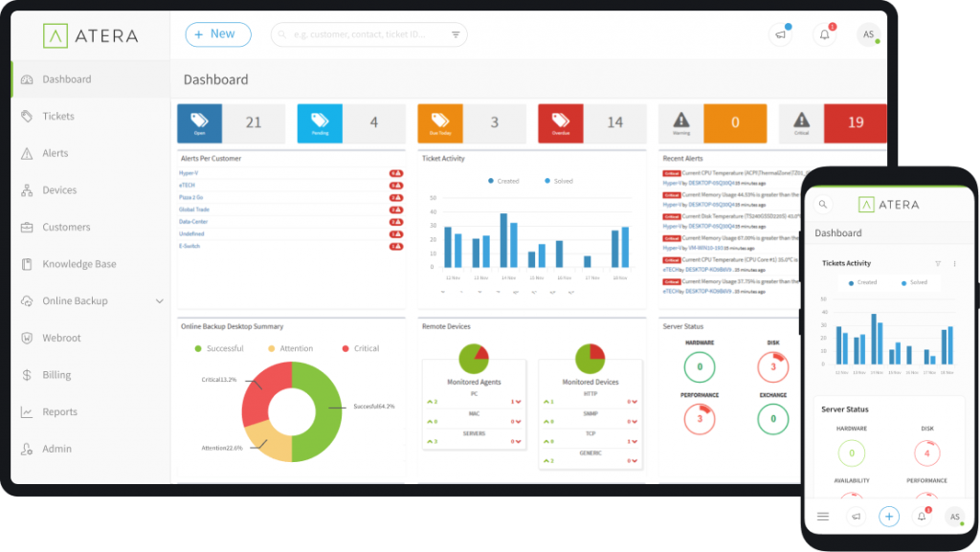Open the filter options in the search bar
Viewport: 980px width, 552px height.
456,34
